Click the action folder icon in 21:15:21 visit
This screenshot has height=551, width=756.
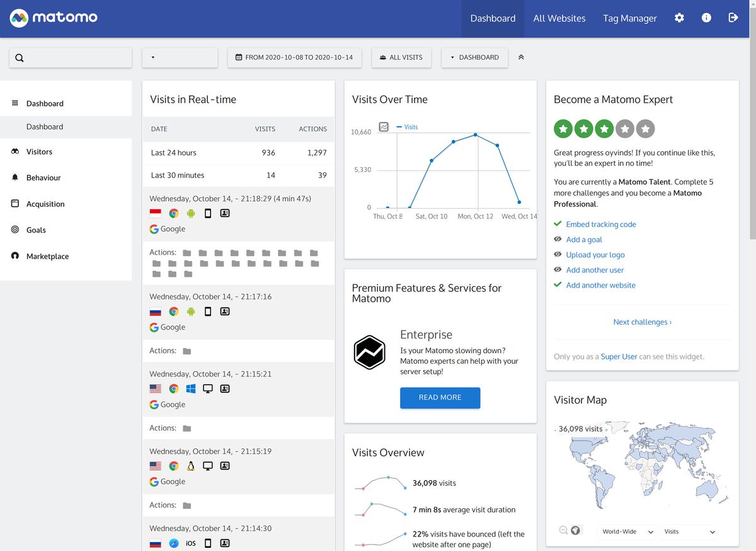tap(186, 429)
